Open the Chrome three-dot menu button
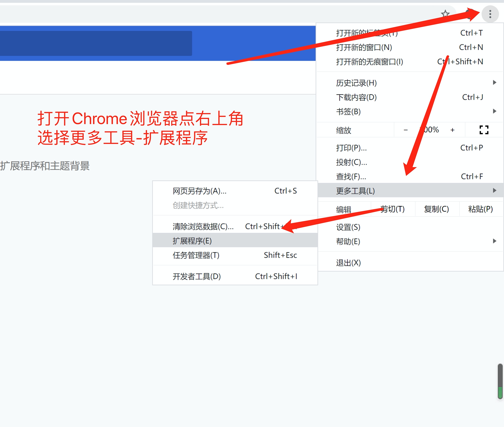Screen dimensions: 504x427 (x=490, y=14)
